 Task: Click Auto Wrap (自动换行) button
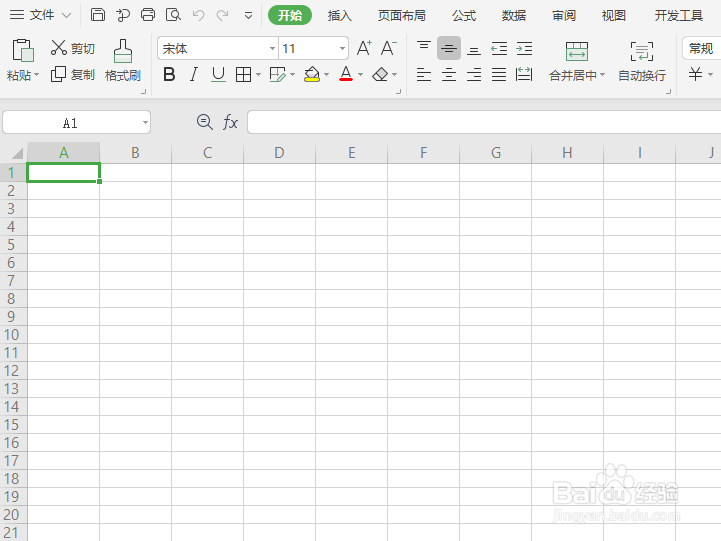[642, 61]
